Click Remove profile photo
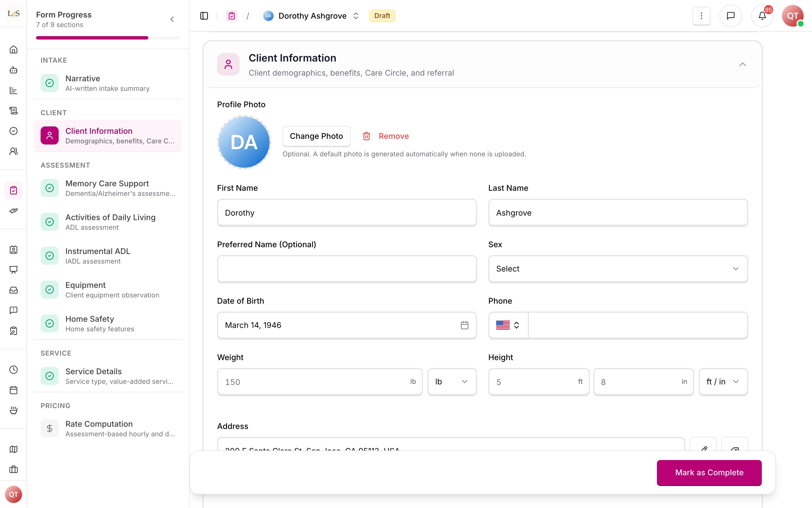Viewport: 812px width, 508px height. click(385, 136)
